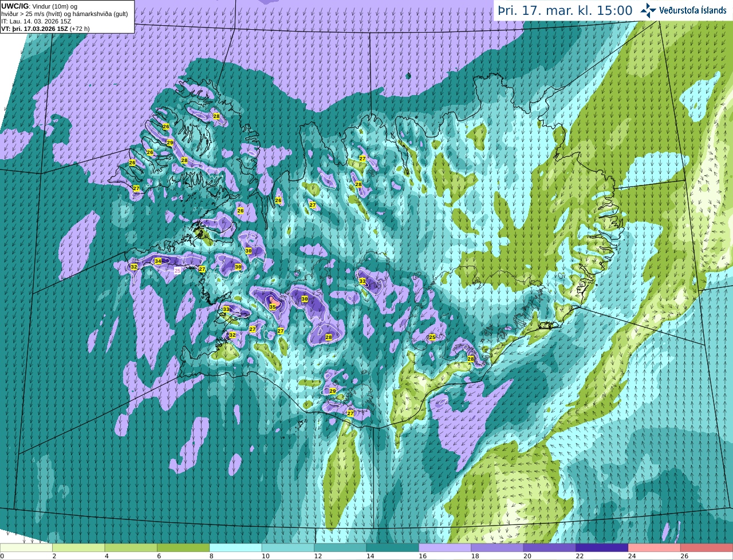The height and width of the screenshot is (560, 733).
Task: Click the white gust label 25
Action: point(178,270)
